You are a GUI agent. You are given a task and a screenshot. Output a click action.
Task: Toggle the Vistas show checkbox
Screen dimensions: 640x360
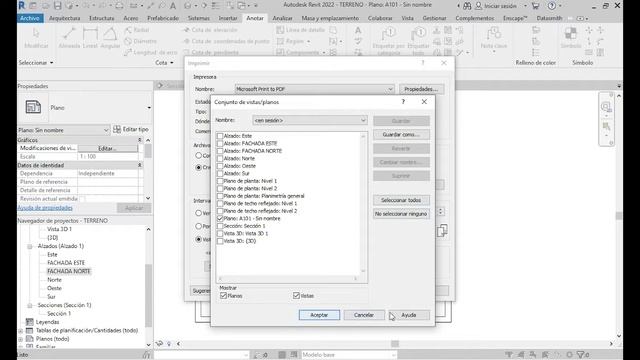click(296, 296)
